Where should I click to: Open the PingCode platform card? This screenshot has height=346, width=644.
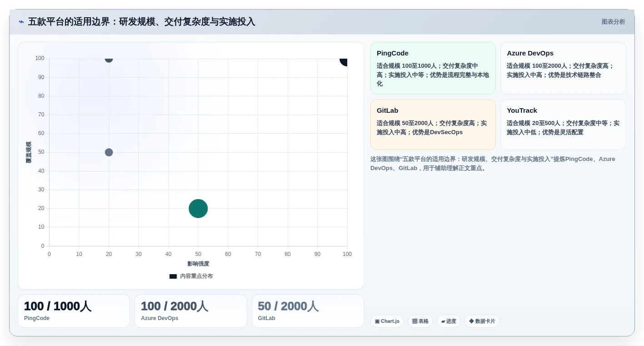pyautogui.click(x=433, y=68)
